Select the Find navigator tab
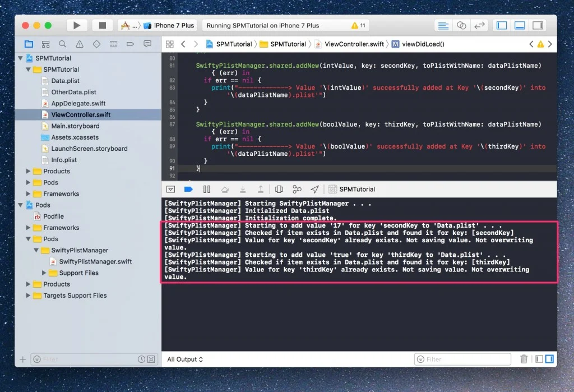This screenshot has width=574, height=392. pos(63,44)
